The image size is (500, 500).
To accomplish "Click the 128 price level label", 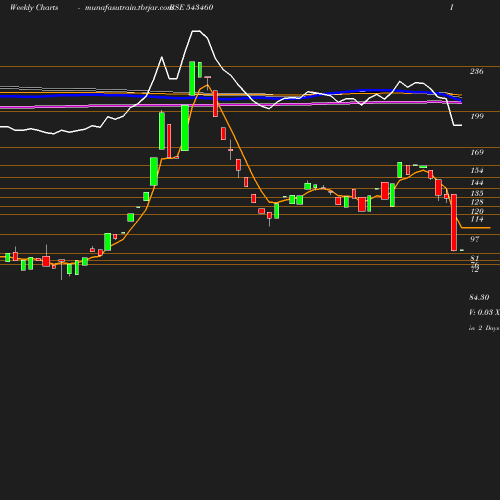I will pos(477,202).
